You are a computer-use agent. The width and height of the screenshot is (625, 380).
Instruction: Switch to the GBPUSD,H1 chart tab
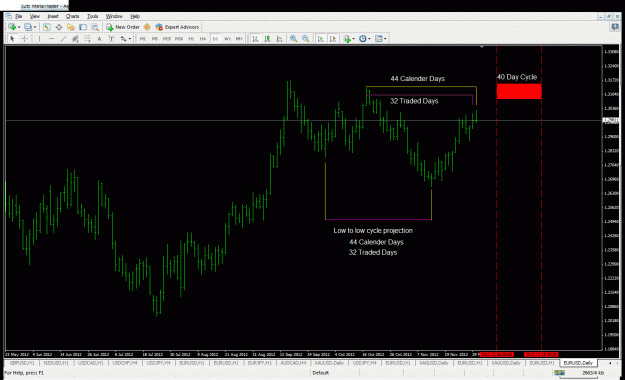tap(22, 363)
